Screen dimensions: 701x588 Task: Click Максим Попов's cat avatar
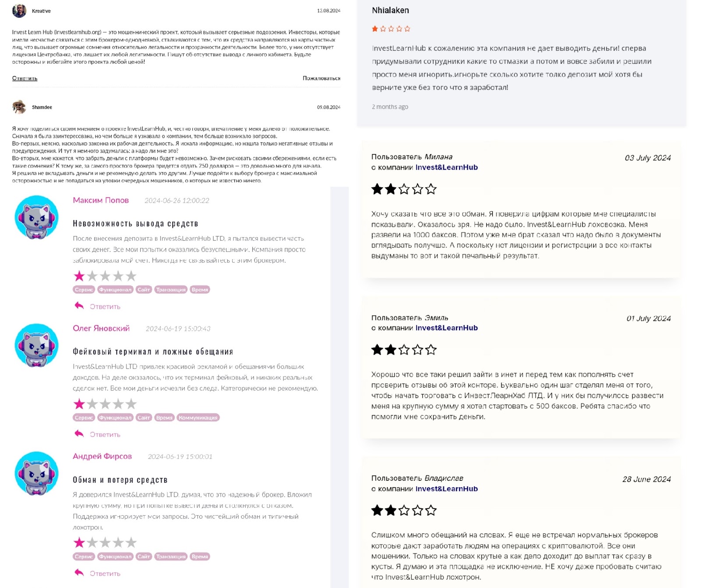pos(37,217)
